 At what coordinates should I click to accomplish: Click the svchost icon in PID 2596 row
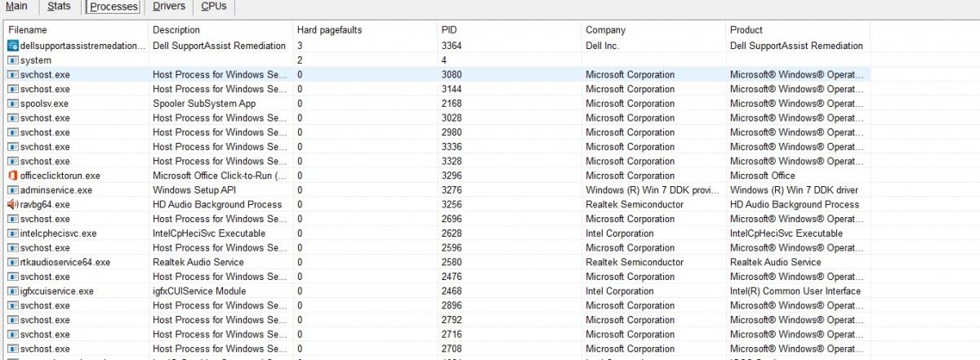12,248
